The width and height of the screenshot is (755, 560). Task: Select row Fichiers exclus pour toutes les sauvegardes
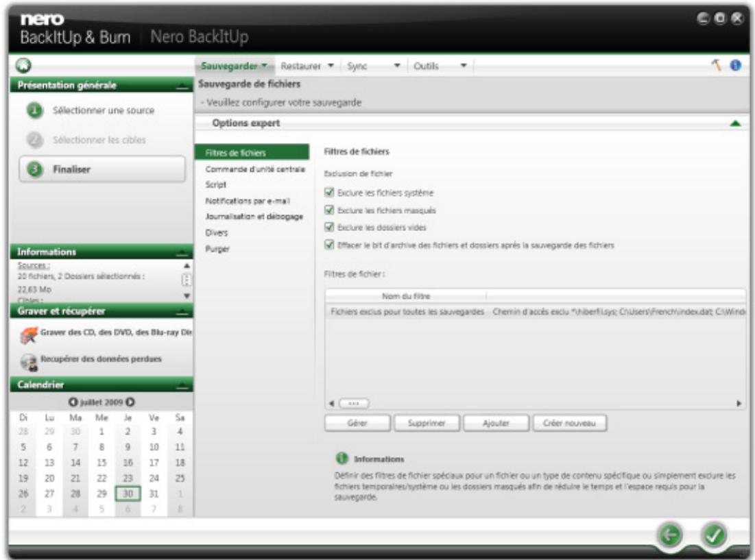click(x=536, y=312)
